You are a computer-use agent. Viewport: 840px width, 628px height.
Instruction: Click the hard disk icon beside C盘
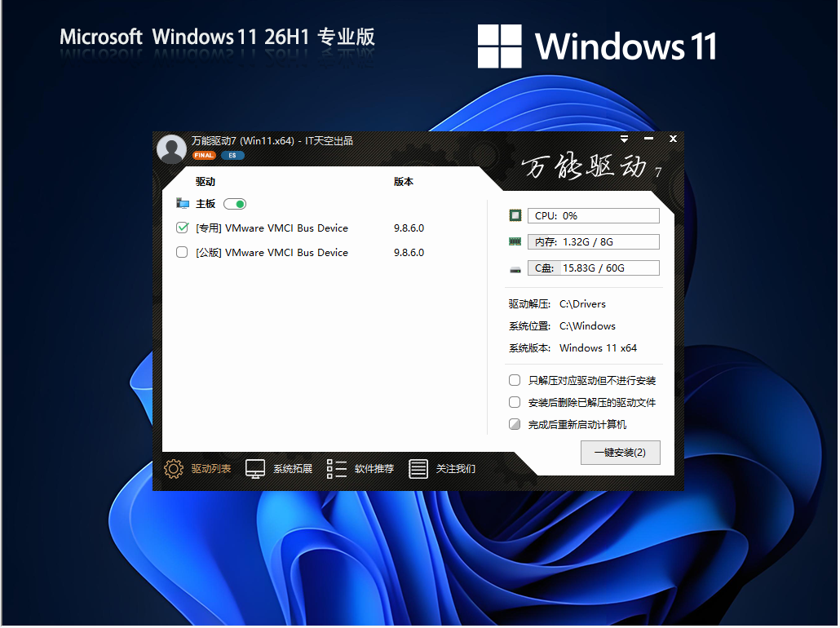(515, 268)
